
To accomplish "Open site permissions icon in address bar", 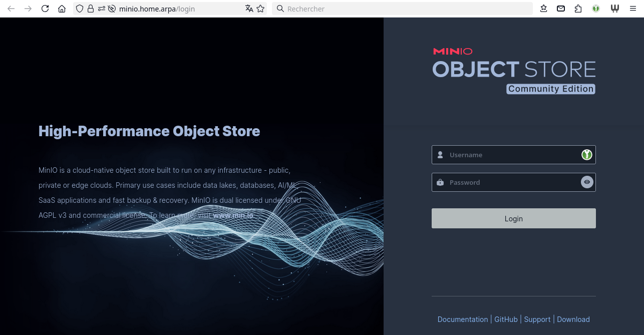I will [101, 9].
